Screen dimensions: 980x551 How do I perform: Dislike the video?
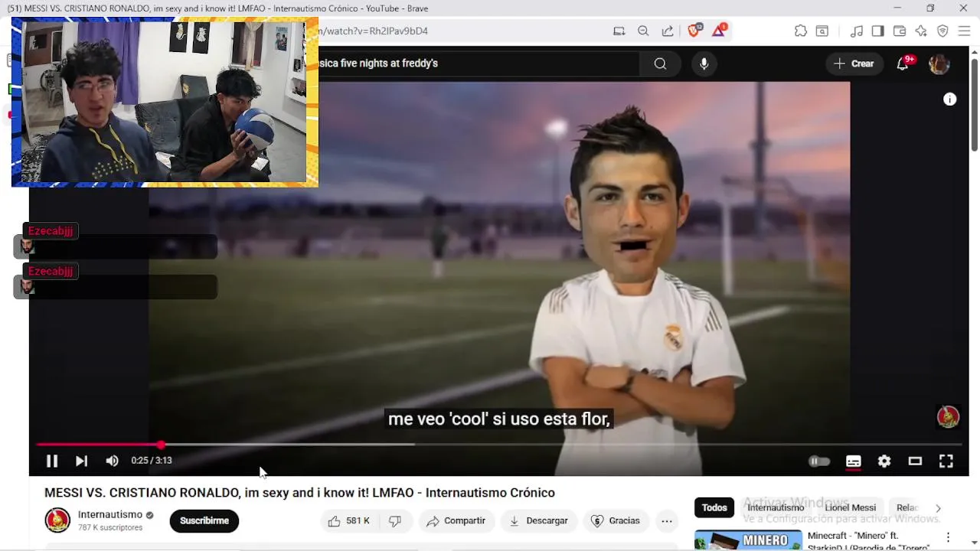click(395, 520)
